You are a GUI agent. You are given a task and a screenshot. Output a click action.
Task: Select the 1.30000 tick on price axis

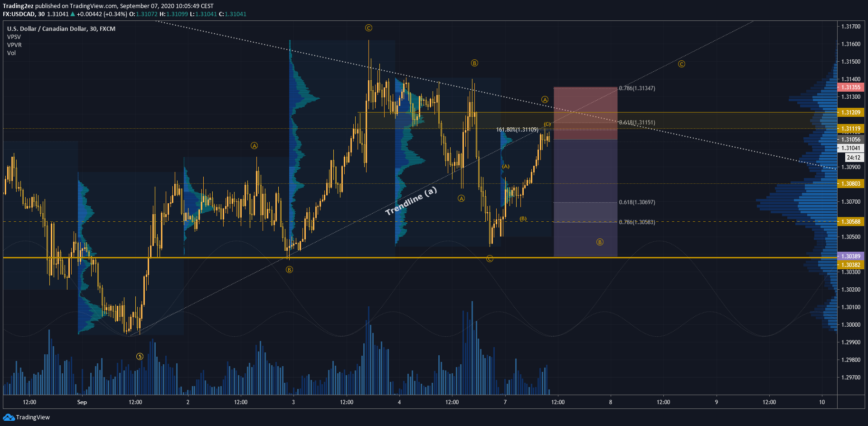851,325
